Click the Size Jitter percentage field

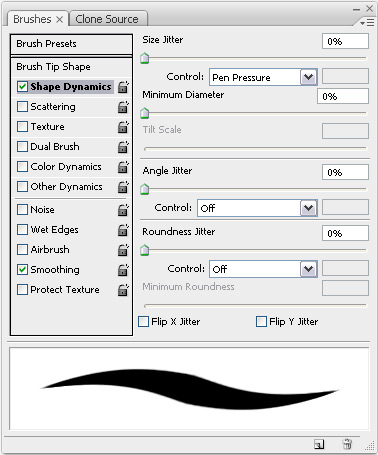pos(345,42)
